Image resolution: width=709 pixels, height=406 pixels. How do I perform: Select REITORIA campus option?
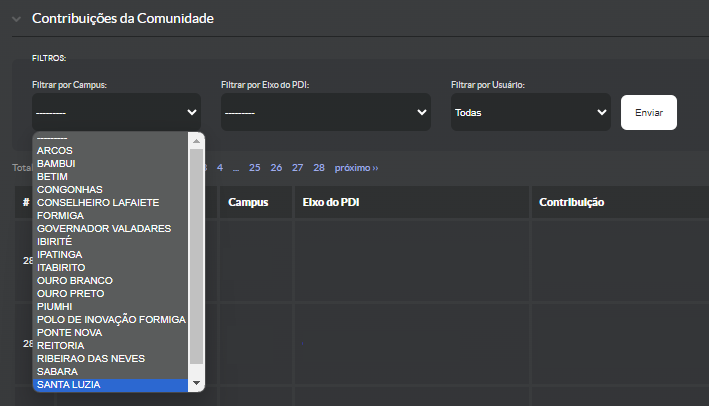point(61,345)
